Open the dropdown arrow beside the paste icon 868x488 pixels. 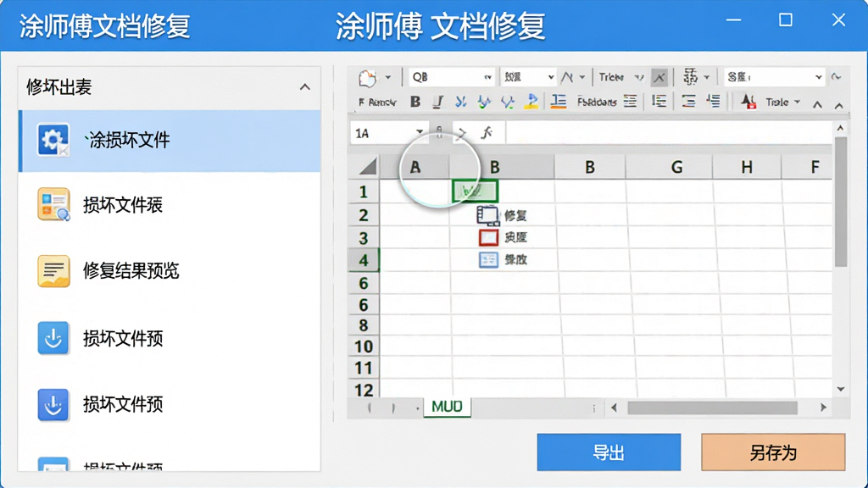click(388, 77)
